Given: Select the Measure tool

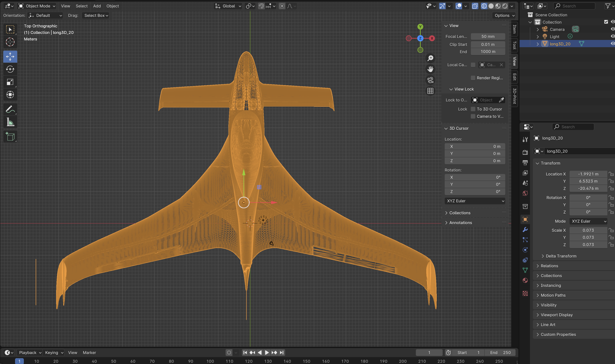Looking at the screenshot, I should tap(10, 122).
